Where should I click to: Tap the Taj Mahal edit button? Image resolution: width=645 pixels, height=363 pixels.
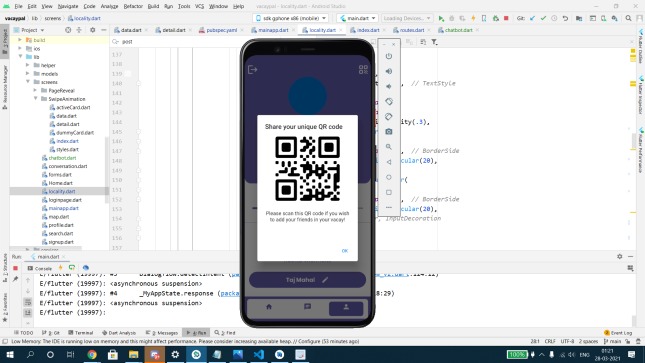point(307,280)
